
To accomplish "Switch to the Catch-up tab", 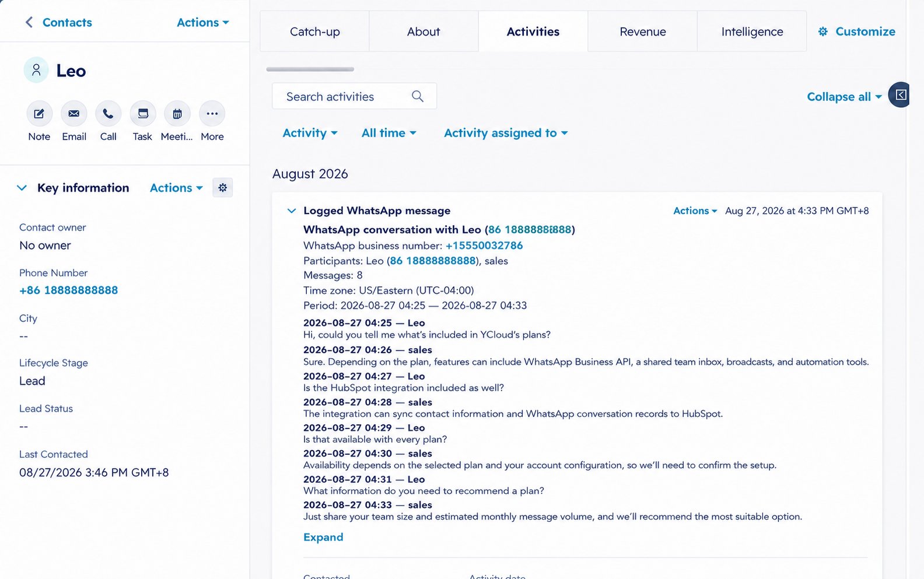I will (314, 31).
